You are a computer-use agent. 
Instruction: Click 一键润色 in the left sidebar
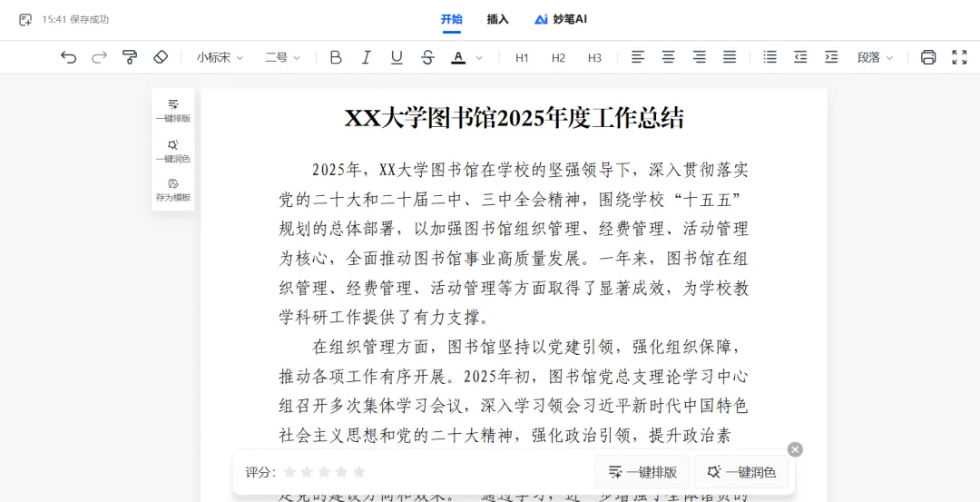pyautogui.click(x=173, y=151)
